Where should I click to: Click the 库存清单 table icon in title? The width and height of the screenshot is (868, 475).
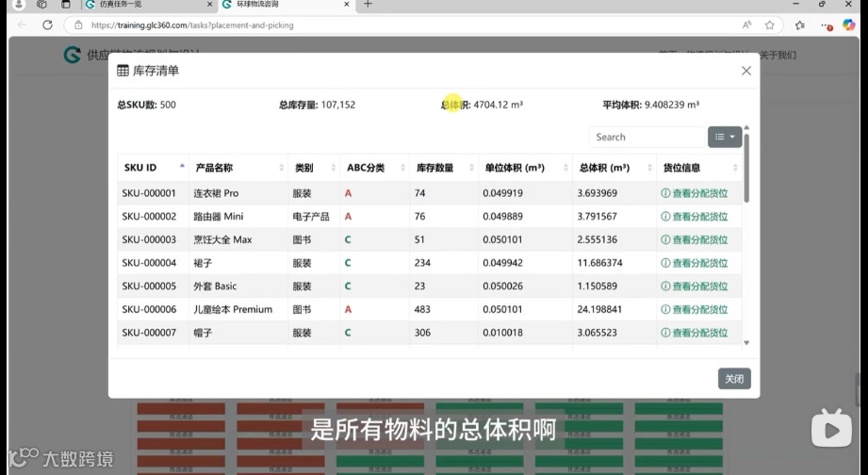[123, 71]
